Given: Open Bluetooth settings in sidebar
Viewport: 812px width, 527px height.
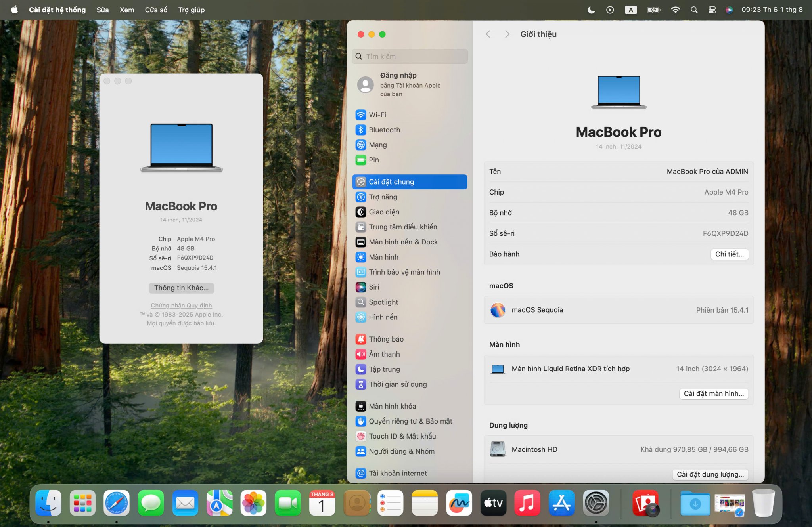Looking at the screenshot, I should click(410, 130).
